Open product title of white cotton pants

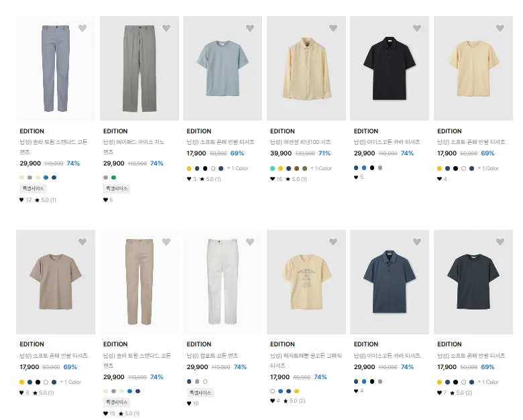click(213, 356)
